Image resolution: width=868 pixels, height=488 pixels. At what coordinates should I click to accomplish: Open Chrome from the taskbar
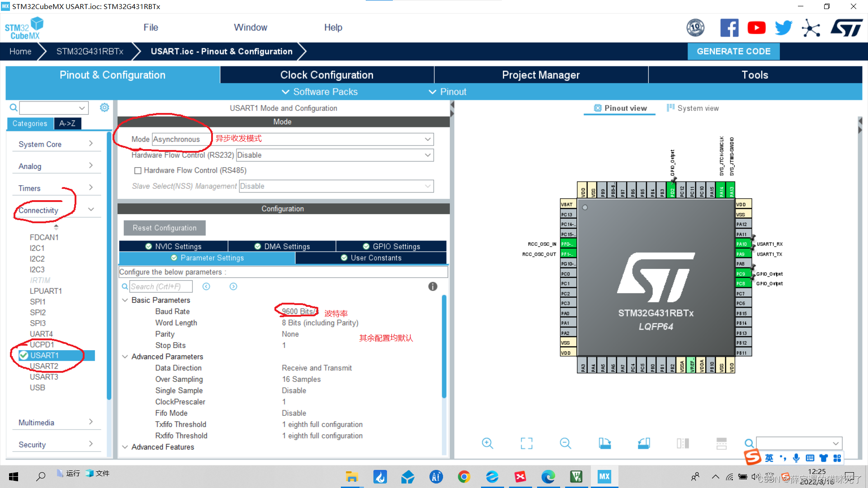coord(464,476)
